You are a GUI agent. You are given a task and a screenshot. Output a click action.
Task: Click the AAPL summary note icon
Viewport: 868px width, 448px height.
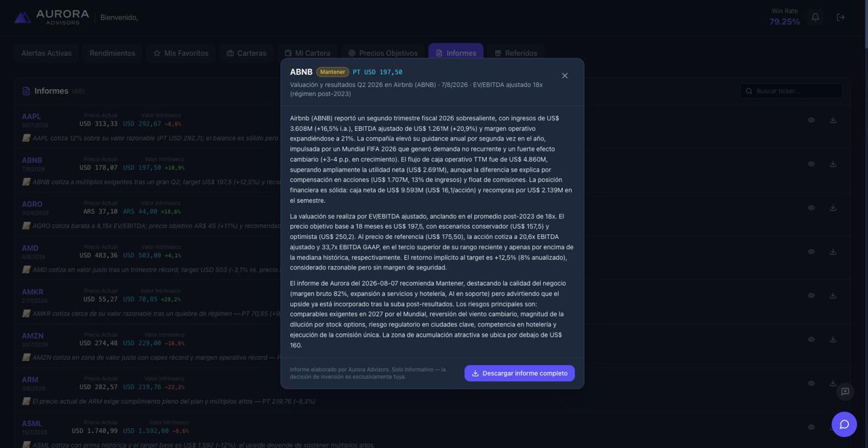[x=26, y=138]
